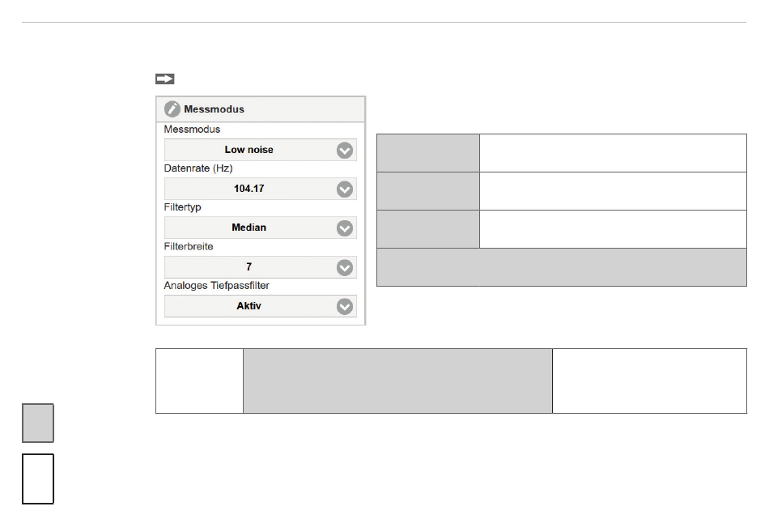Image resolution: width=769 pixels, height=532 pixels.
Task: Click the Datenrate (Hz) label
Action: click(x=198, y=168)
